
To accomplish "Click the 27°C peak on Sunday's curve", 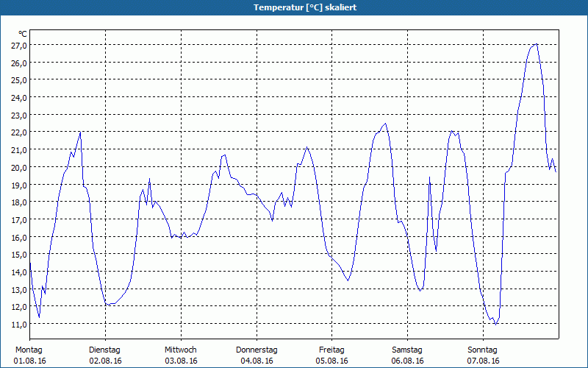I will 537,44.
